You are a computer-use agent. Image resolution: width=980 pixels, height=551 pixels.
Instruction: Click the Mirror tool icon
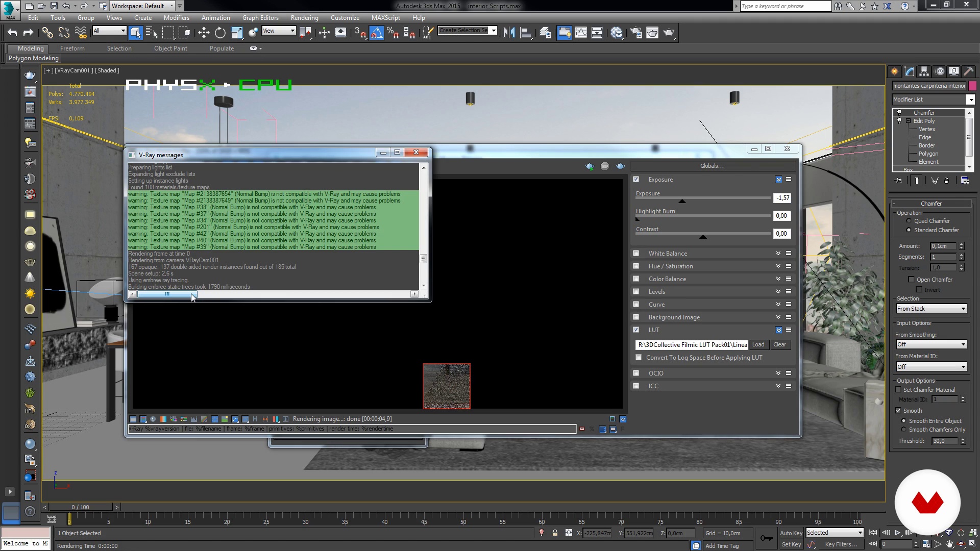509,33
